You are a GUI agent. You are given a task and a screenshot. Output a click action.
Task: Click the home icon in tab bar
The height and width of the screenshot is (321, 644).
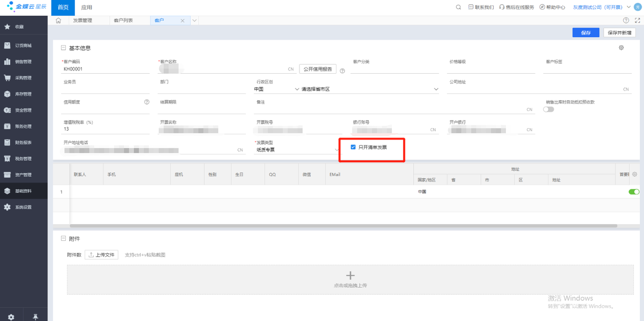tap(58, 21)
